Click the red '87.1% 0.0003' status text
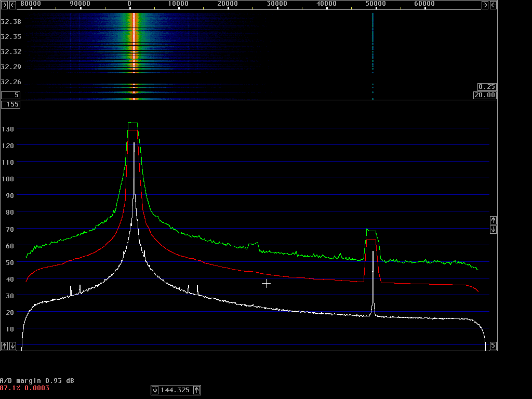The height and width of the screenshot is (399, 532). pos(24,388)
